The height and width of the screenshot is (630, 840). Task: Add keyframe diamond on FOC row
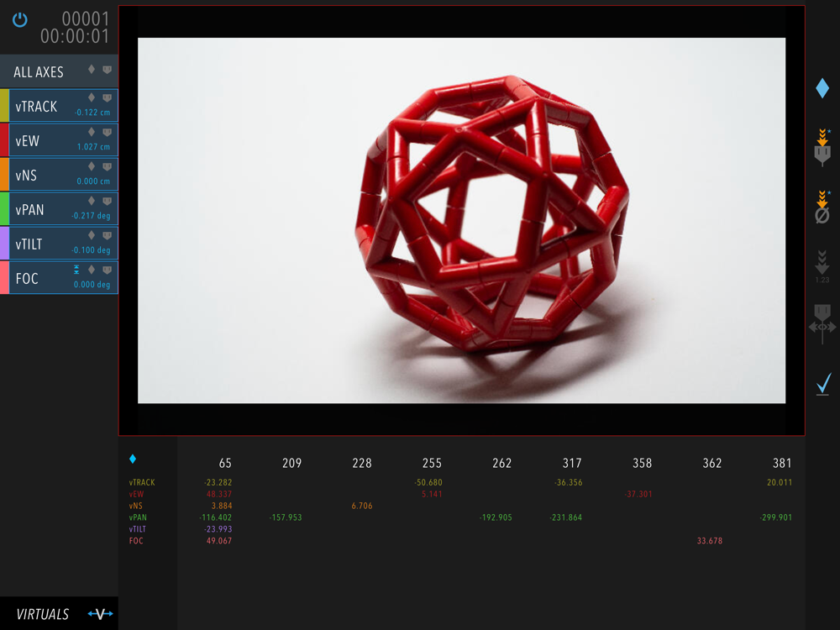(92, 270)
